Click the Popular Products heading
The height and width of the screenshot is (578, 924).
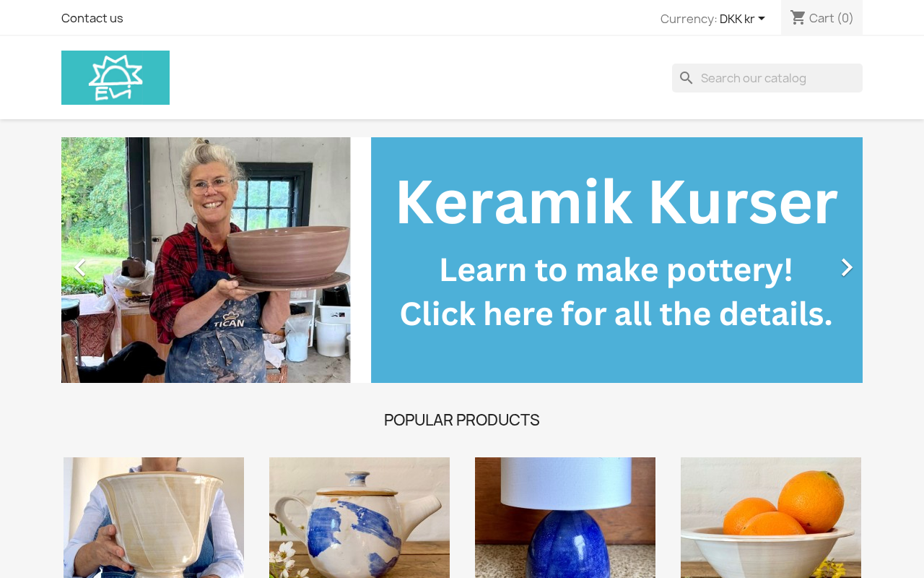pyautogui.click(x=462, y=420)
